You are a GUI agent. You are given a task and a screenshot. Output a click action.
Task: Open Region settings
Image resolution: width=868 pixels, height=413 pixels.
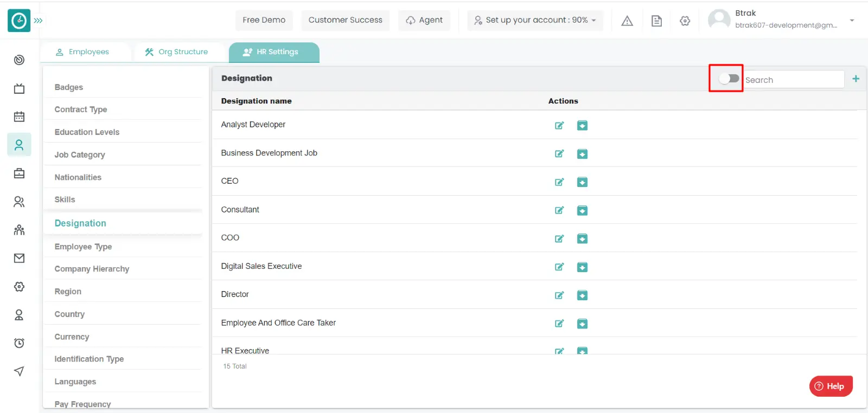tap(68, 292)
